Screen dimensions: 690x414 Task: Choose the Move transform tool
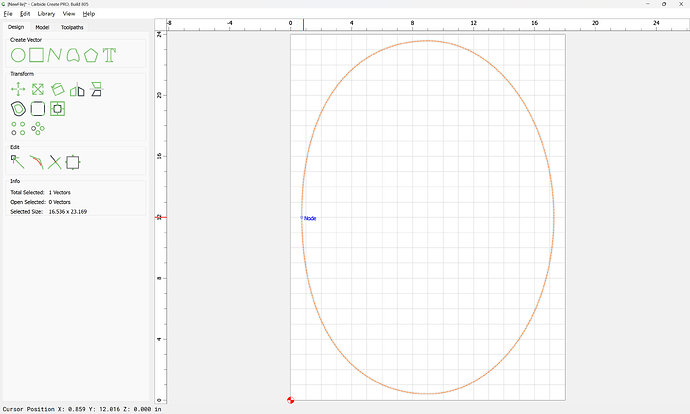tap(18, 89)
